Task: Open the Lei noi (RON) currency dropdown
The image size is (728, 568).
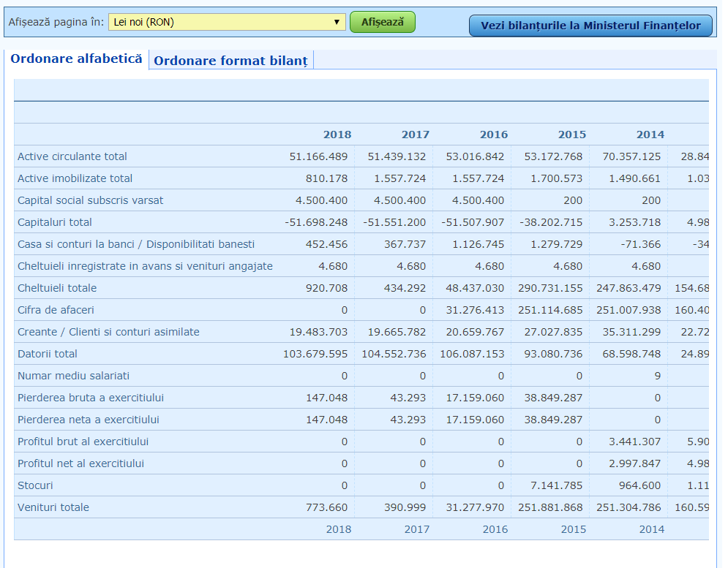Action: pyautogui.click(x=227, y=22)
